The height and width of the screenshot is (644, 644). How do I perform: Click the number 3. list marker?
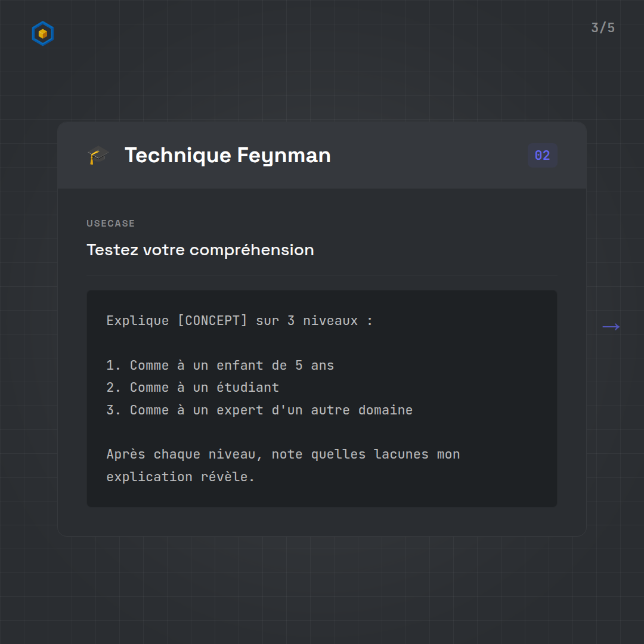click(113, 410)
